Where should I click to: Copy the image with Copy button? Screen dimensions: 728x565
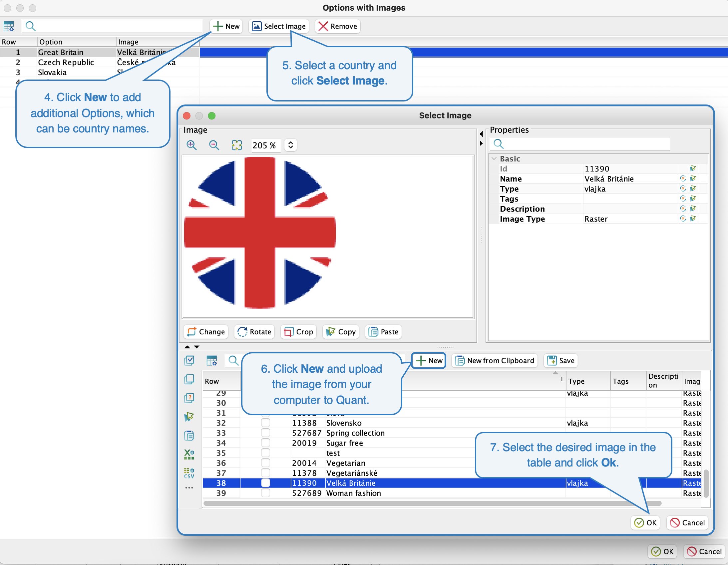[x=341, y=332]
